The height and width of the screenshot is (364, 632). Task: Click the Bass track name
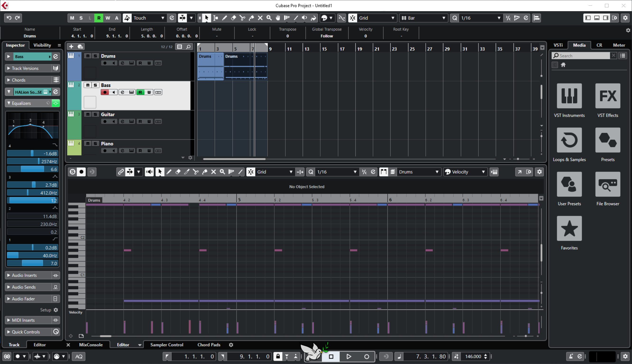click(x=106, y=85)
